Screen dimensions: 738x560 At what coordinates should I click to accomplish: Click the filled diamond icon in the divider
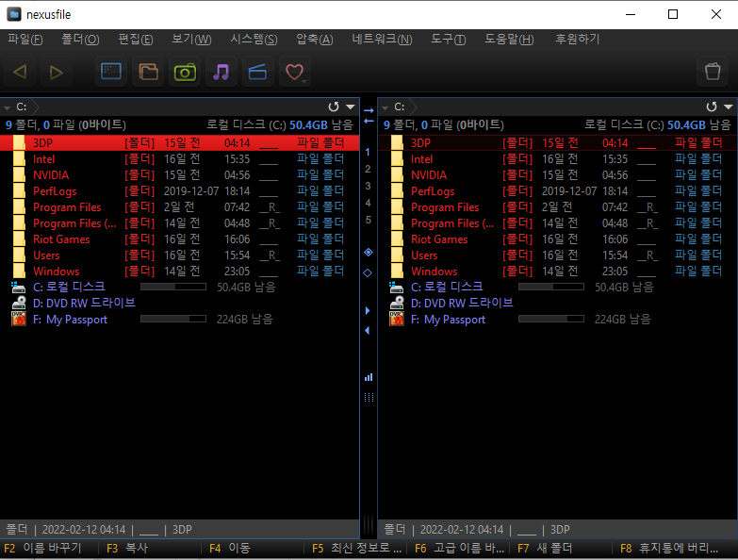coord(369,253)
